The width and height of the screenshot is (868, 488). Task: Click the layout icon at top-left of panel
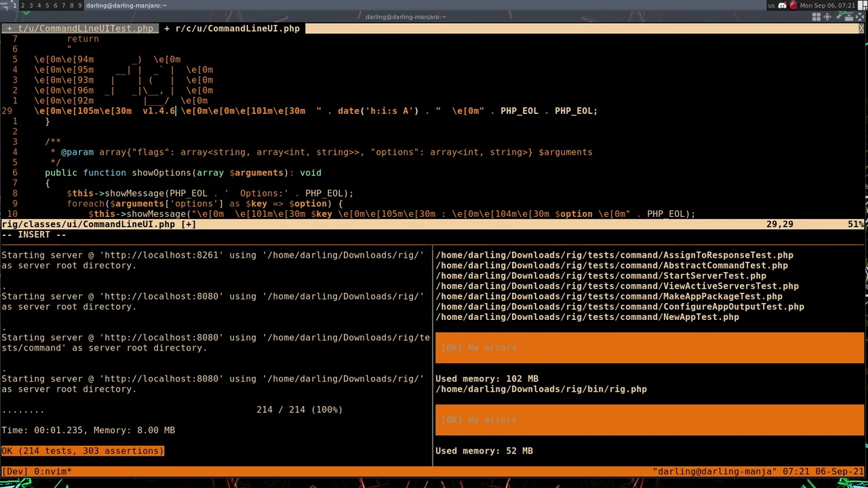[x=4, y=5]
